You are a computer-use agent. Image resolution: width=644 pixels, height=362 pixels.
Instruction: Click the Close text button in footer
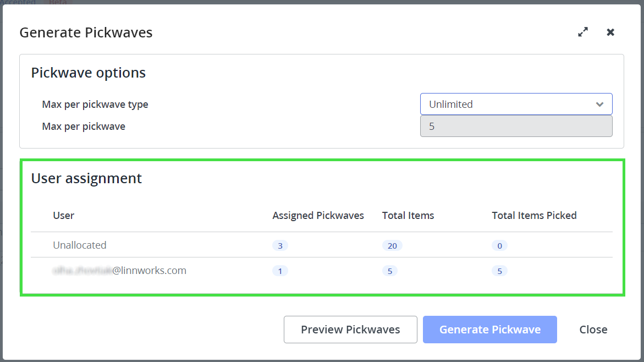(x=593, y=330)
